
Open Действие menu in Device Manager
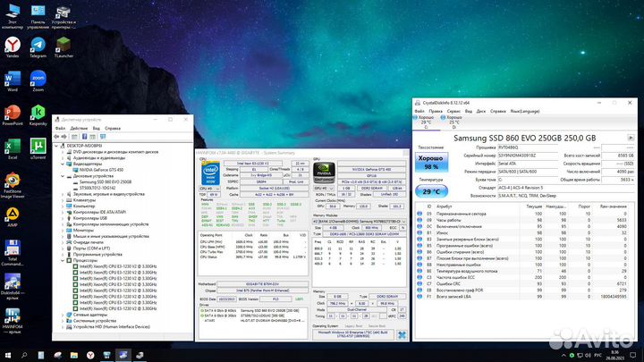coord(79,128)
